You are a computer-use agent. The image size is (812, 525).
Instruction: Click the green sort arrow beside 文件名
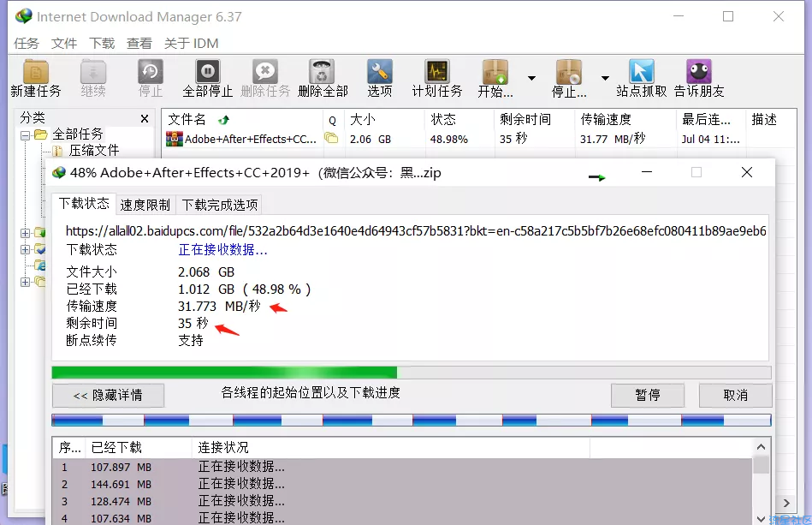[223, 120]
